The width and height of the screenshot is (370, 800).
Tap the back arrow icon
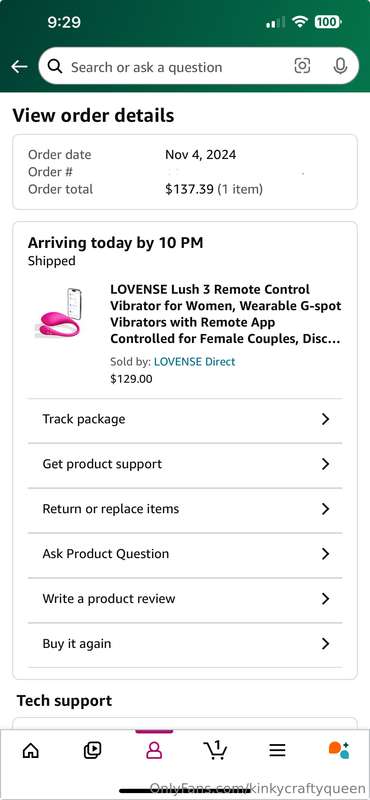19,66
